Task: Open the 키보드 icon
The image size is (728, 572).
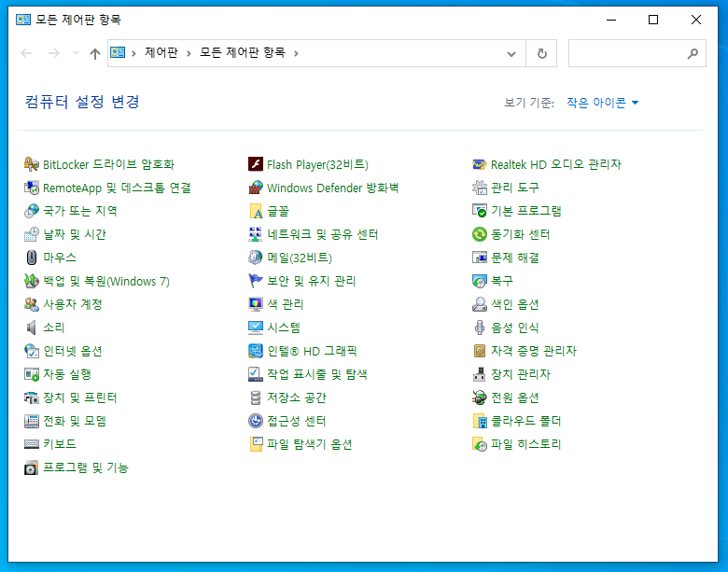Action: tap(31, 444)
